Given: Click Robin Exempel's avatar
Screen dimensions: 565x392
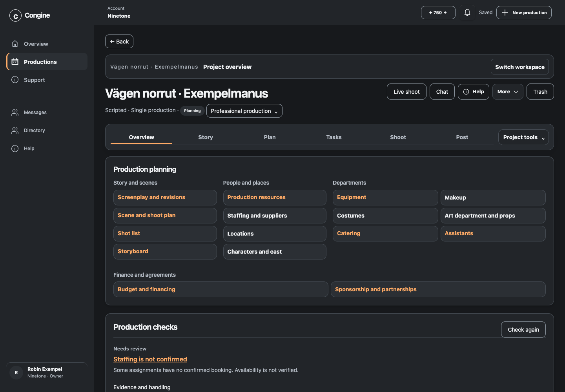Looking at the screenshot, I should [x=16, y=372].
